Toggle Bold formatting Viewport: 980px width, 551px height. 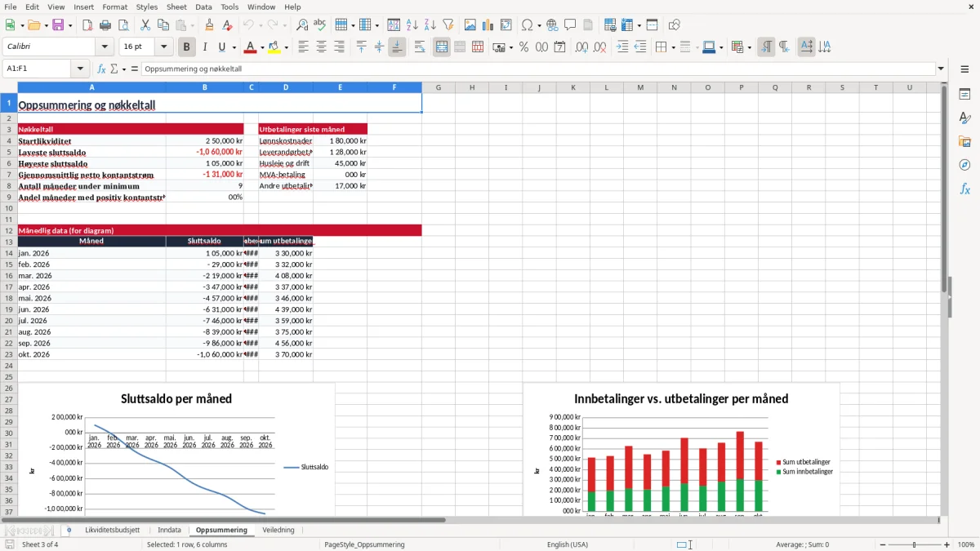[187, 47]
